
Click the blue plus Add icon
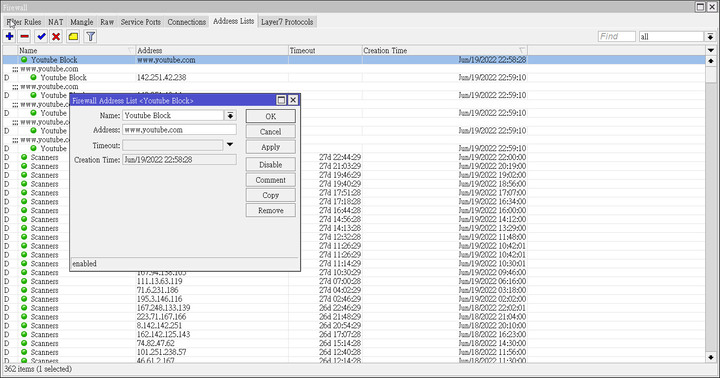tap(10, 36)
